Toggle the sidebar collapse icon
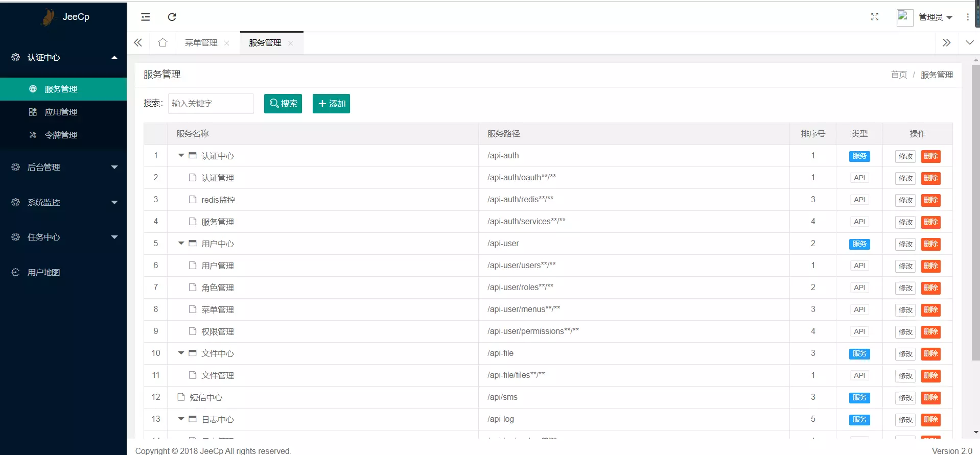Viewport: 980px width, 455px height. click(146, 17)
